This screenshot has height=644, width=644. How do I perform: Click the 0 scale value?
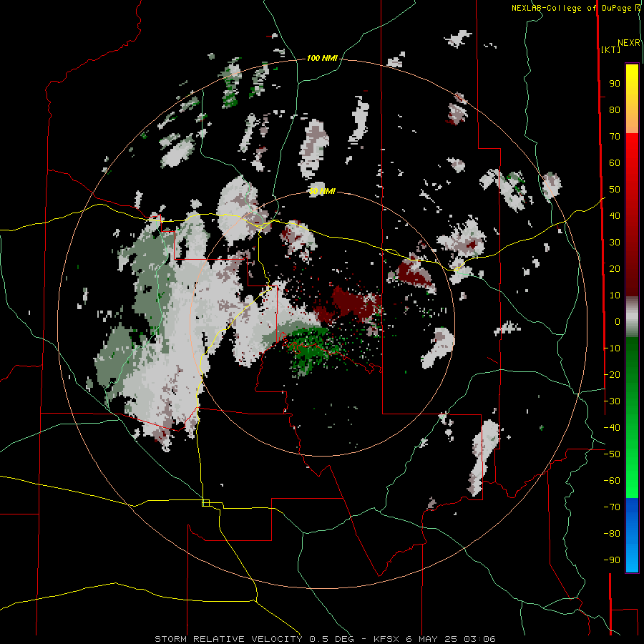[x=618, y=322]
